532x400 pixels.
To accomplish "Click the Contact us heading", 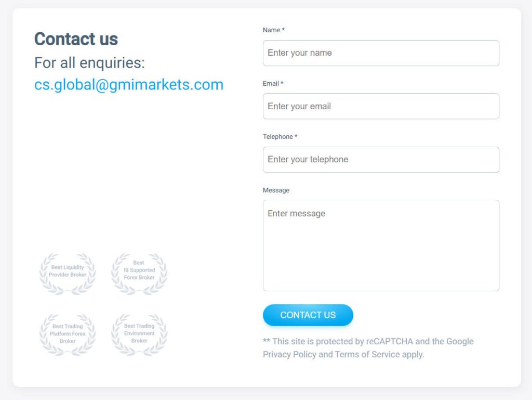I will click(76, 38).
